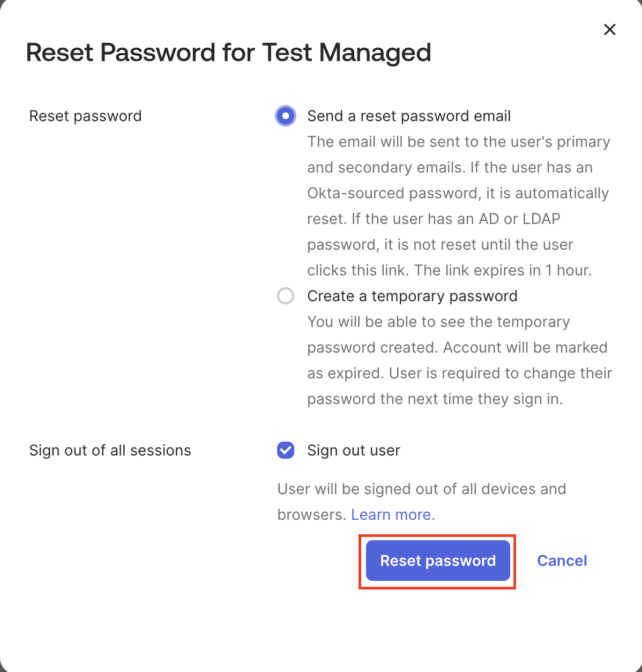Click the "Reset Password for Test Managed" dialog title
The width and height of the screenshot is (642, 672).
tap(228, 53)
